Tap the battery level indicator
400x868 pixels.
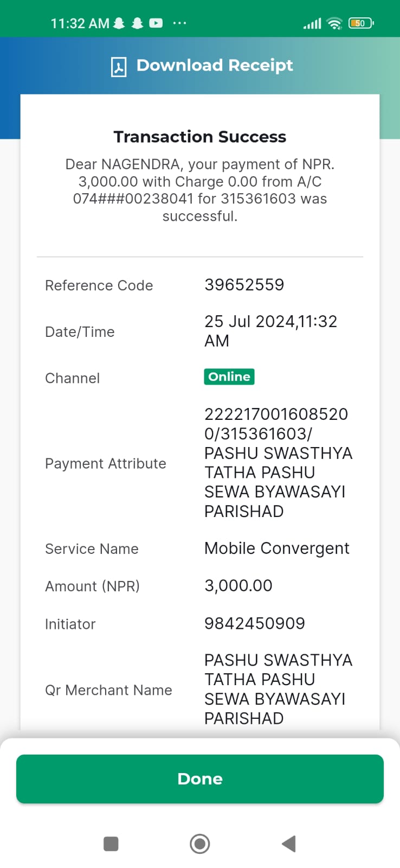coord(361,23)
